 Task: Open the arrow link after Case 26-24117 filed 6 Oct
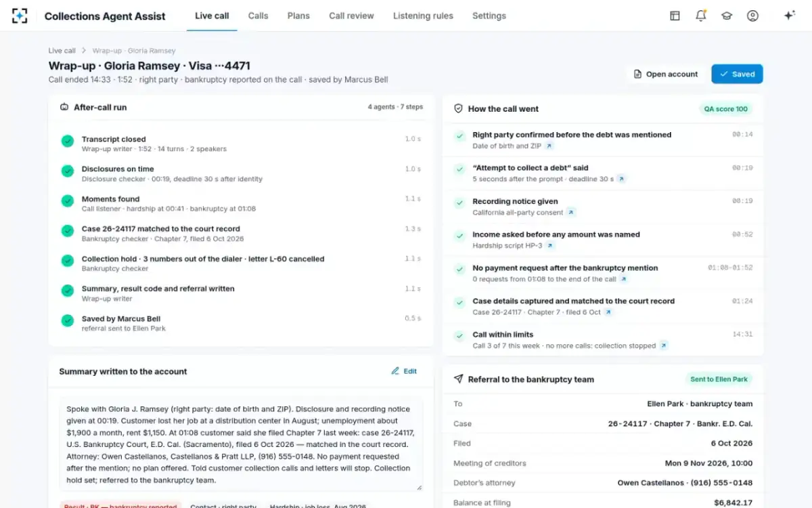point(608,312)
